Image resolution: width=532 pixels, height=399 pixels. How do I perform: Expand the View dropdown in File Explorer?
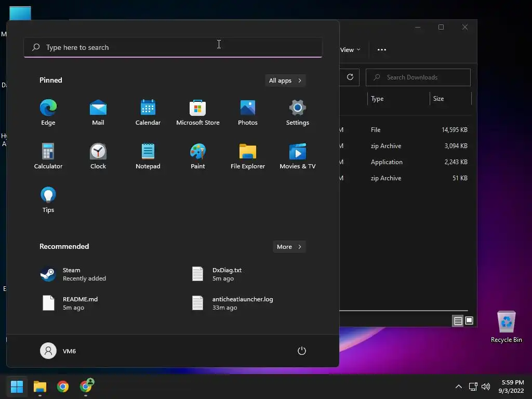click(x=350, y=49)
